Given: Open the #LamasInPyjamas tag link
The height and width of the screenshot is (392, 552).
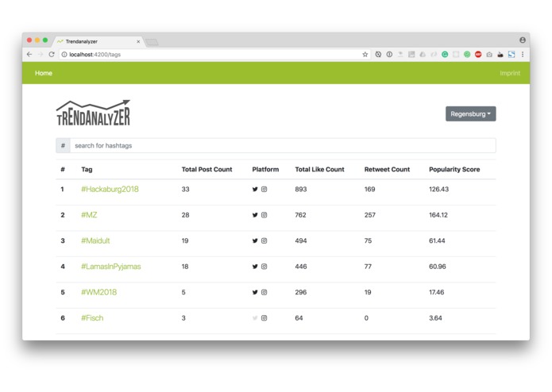Looking at the screenshot, I should pos(111,267).
